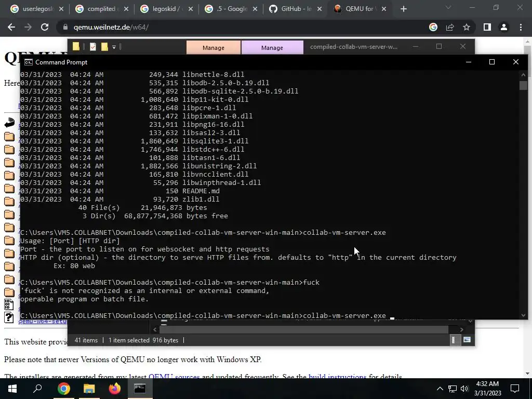Click the libsqlite3-1.dll listing line
The image size is (532, 399).
point(135,141)
